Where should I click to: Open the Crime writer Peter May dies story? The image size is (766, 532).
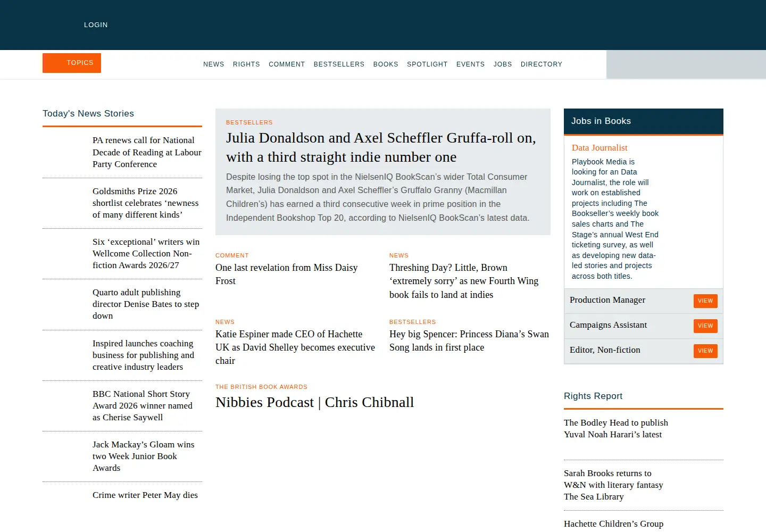coord(145,495)
